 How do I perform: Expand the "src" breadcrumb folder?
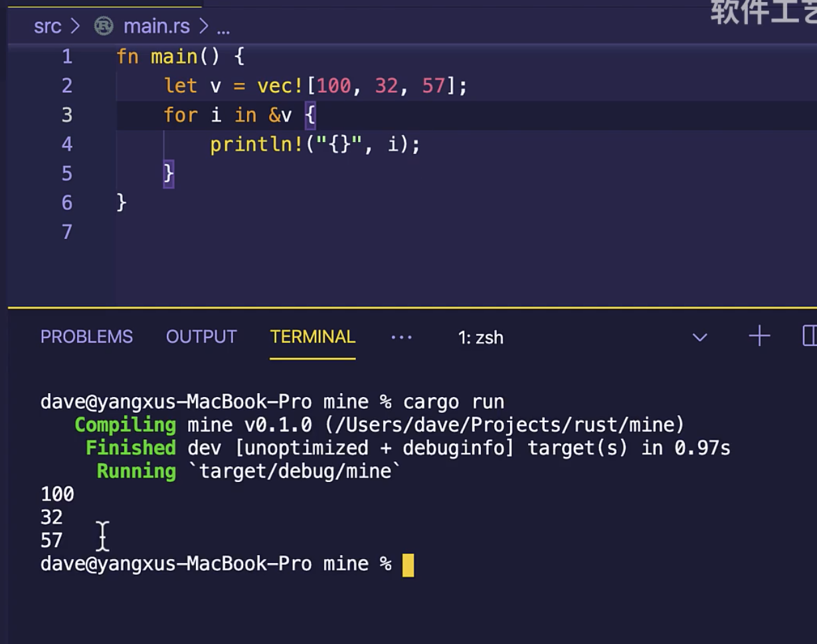(x=47, y=26)
